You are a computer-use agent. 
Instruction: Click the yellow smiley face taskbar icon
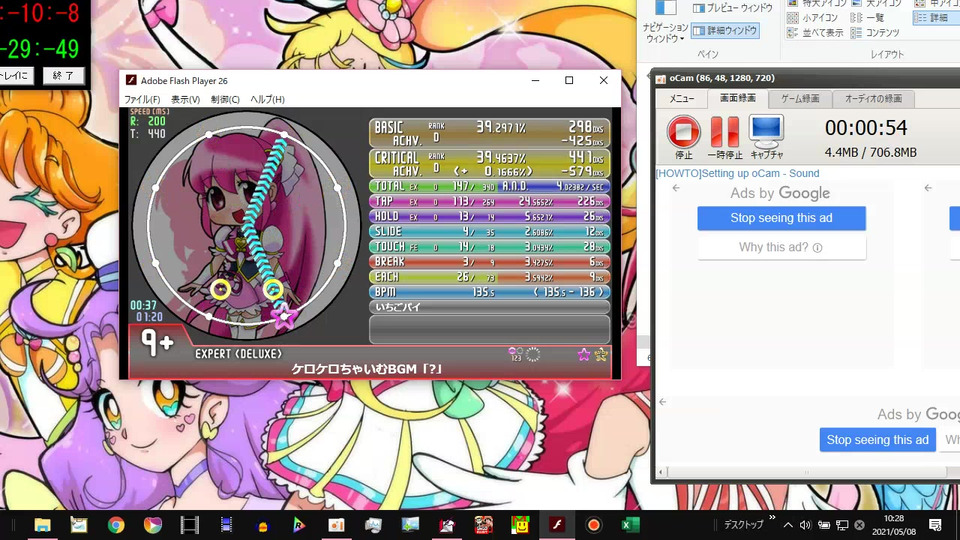point(520,525)
